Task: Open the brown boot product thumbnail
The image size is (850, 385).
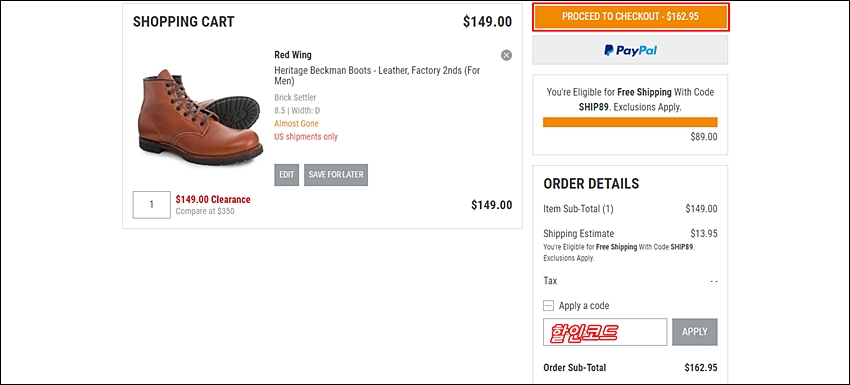Action: (199, 116)
